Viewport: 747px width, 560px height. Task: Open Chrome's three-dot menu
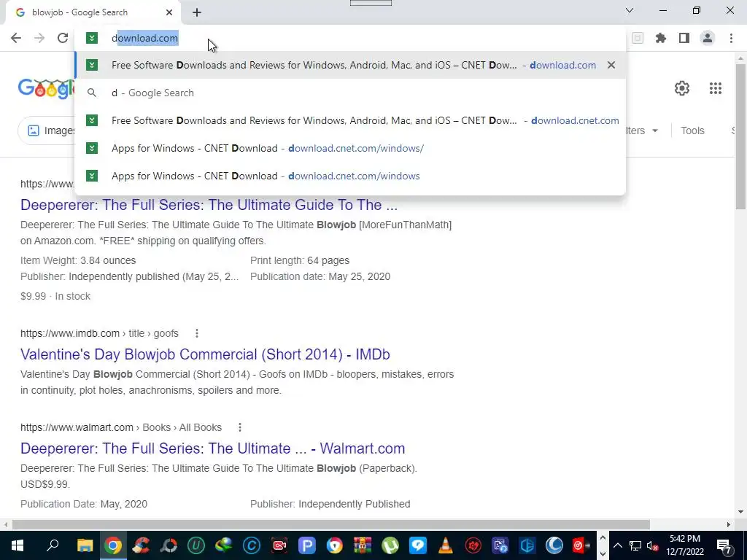[x=731, y=38]
